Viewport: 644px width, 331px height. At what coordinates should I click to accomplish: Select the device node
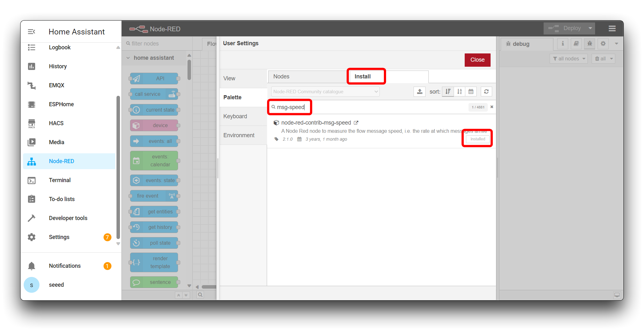[x=154, y=126]
